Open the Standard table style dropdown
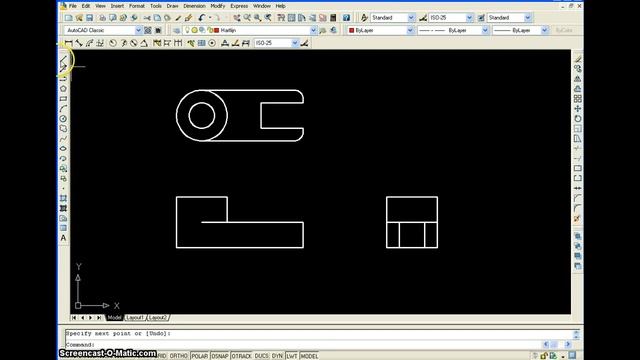 point(527,18)
